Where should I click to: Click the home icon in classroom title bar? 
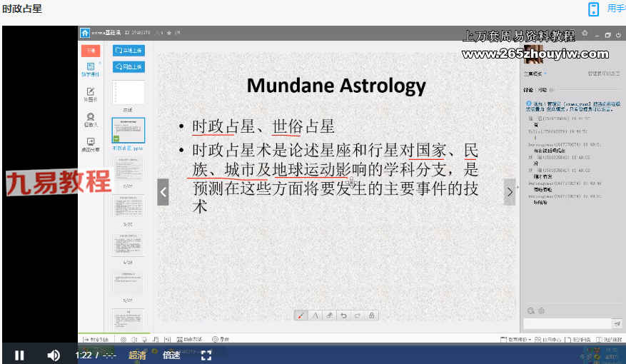(85, 33)
